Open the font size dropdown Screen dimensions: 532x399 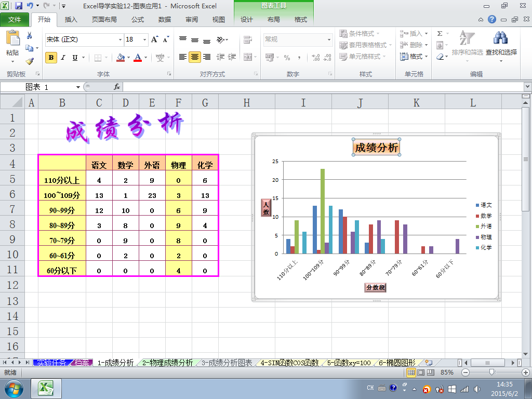(x=144, y=39)
